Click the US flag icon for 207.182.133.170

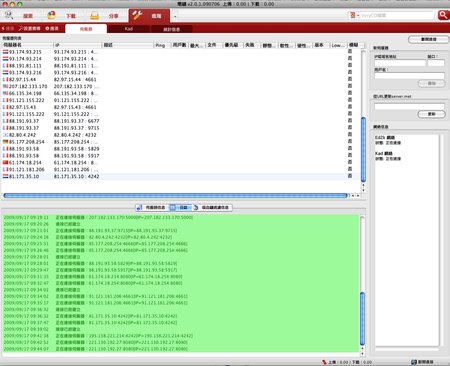pyautogui.click(x=5, y=86)
